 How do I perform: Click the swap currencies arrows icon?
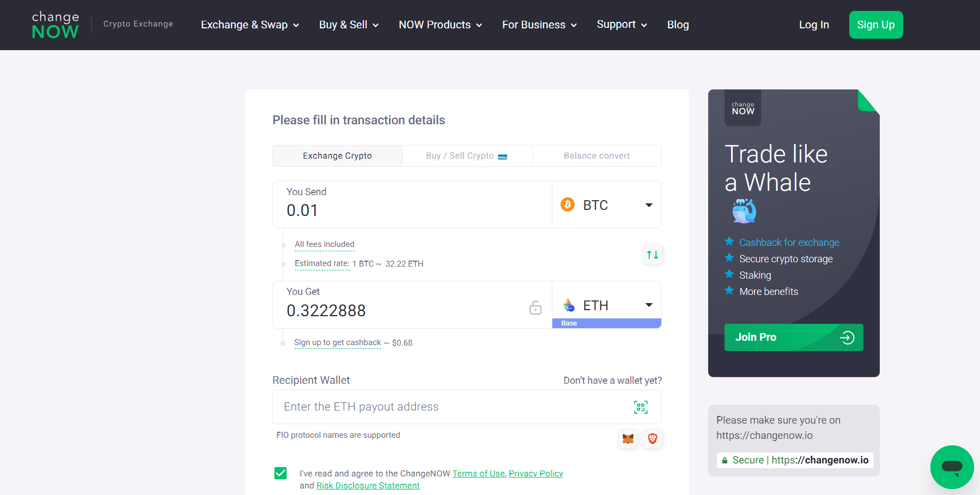[652, 255]
